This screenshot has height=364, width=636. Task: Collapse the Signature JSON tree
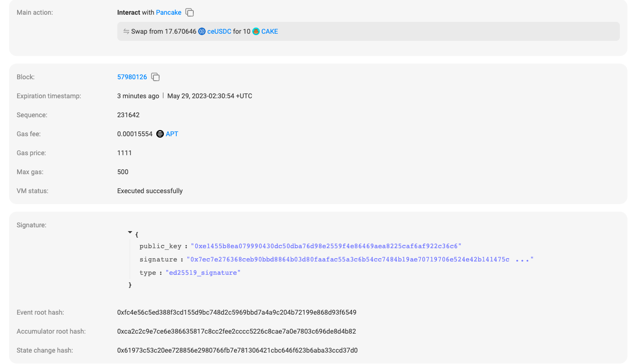(130, 233)
